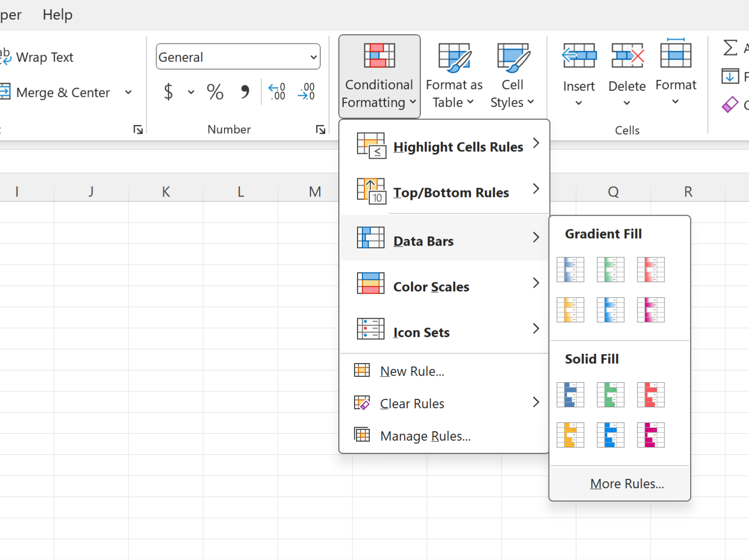Apply red solid fill data bar
The image size is (749, 560).
pyautogui.click(x=651, y=395)
